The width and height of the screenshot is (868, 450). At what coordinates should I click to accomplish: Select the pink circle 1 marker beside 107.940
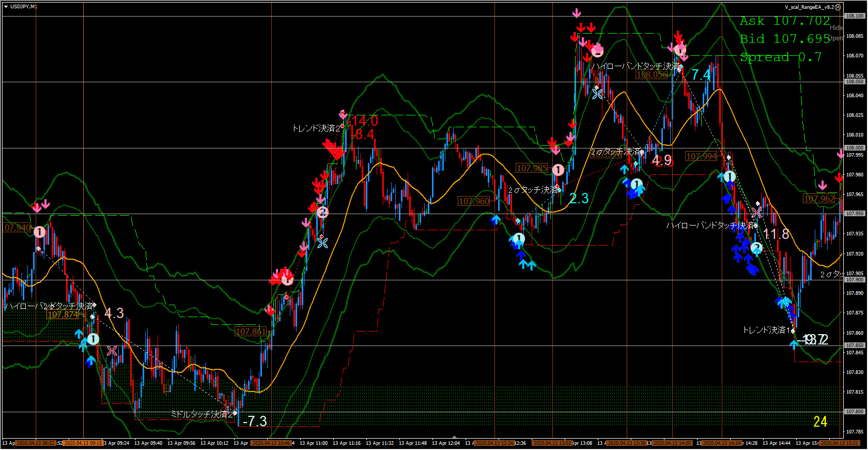(x=39, y=232)
